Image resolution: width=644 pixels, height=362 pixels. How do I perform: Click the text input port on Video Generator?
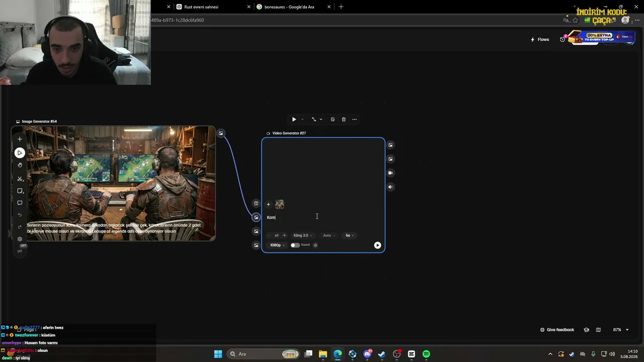pos(256,204)
